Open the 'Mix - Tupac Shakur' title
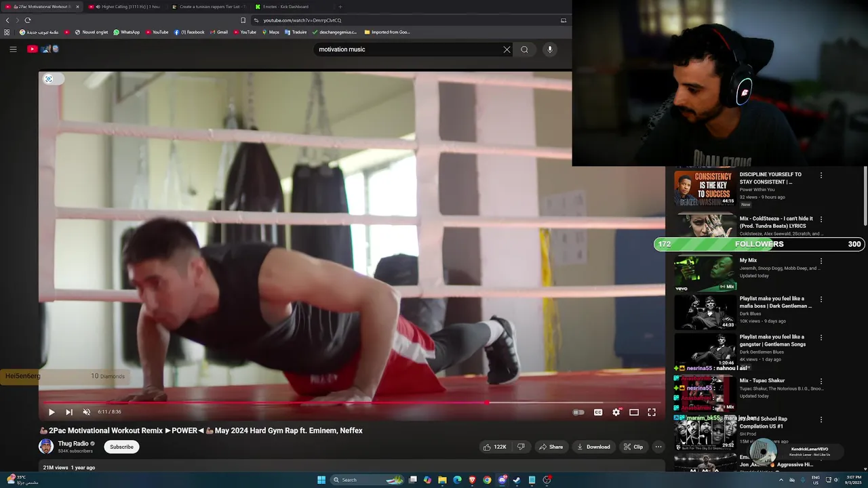The width and height of the screenshot is (868, 488). pyautogui.click(x=762, y=381)
